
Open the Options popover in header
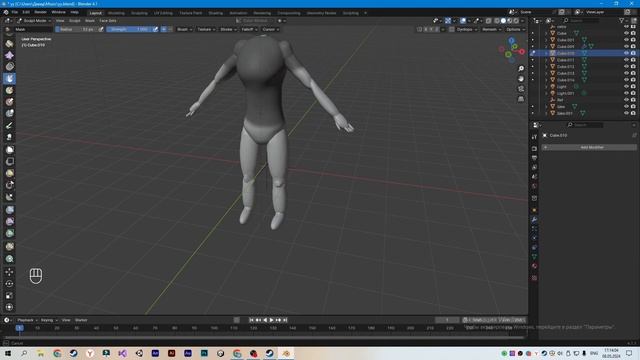tap(516, 29)
